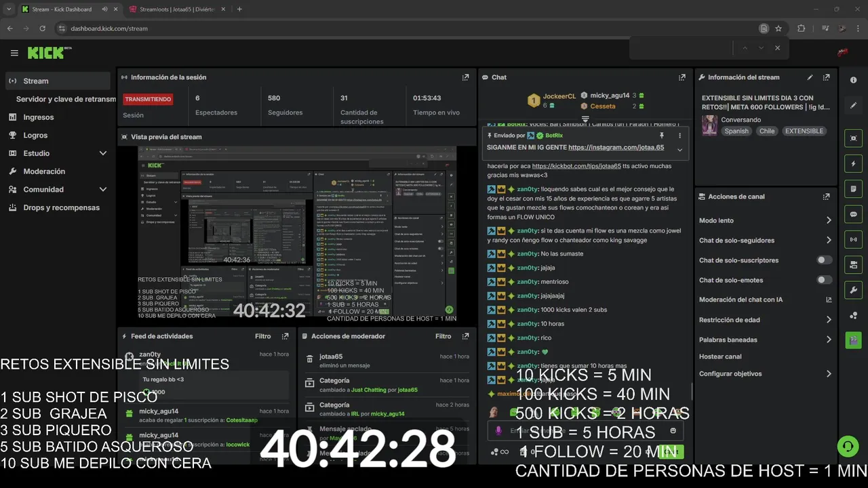Unpin the BotRix pinned message
The height and width of the screenshot is (488, 868).
click(x=662, y=136)
